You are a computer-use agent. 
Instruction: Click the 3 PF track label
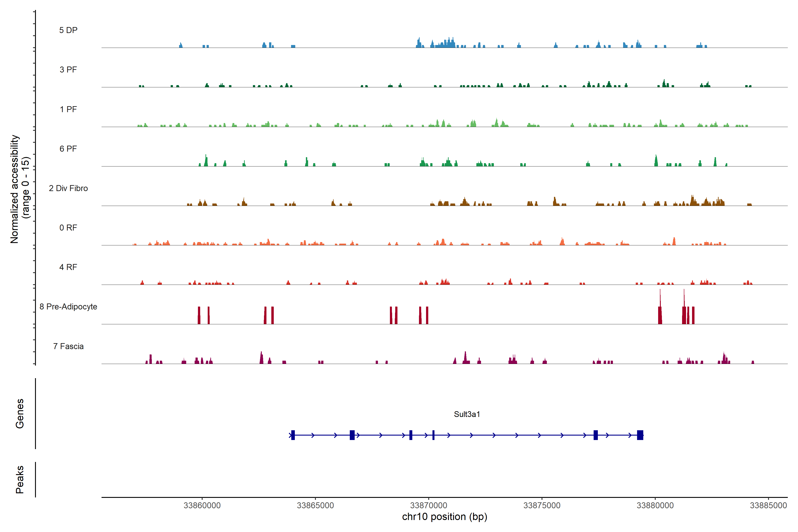coord(68,70)
